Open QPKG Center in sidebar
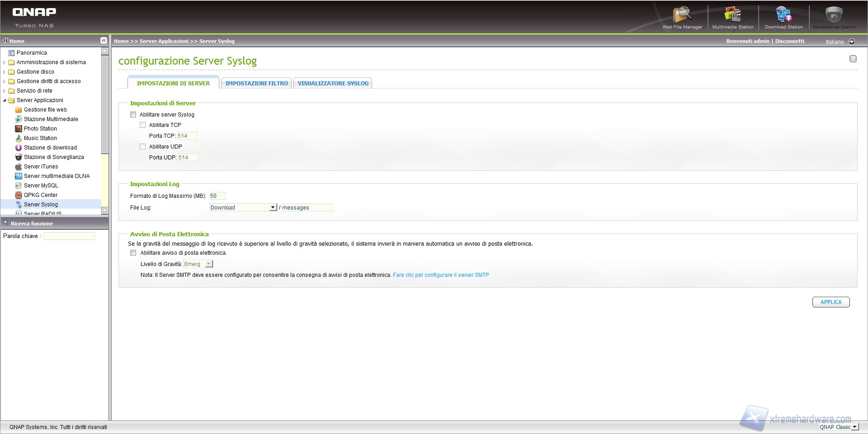The width and height of the screenshot is (868, 434). (41, 195)
